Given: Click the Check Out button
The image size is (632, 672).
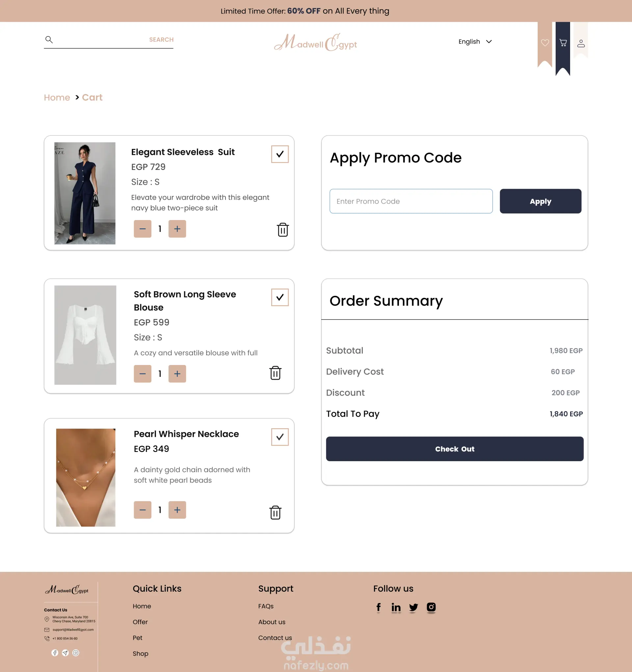Looking at the screenshot, I should point(455,449).
